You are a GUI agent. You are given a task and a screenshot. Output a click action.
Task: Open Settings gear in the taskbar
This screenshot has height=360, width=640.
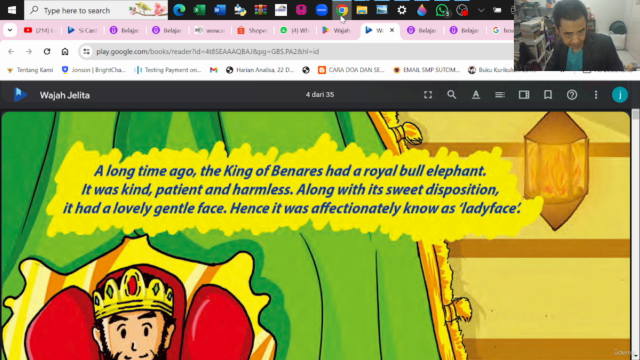pyautogui.click(x=402, y=10)
